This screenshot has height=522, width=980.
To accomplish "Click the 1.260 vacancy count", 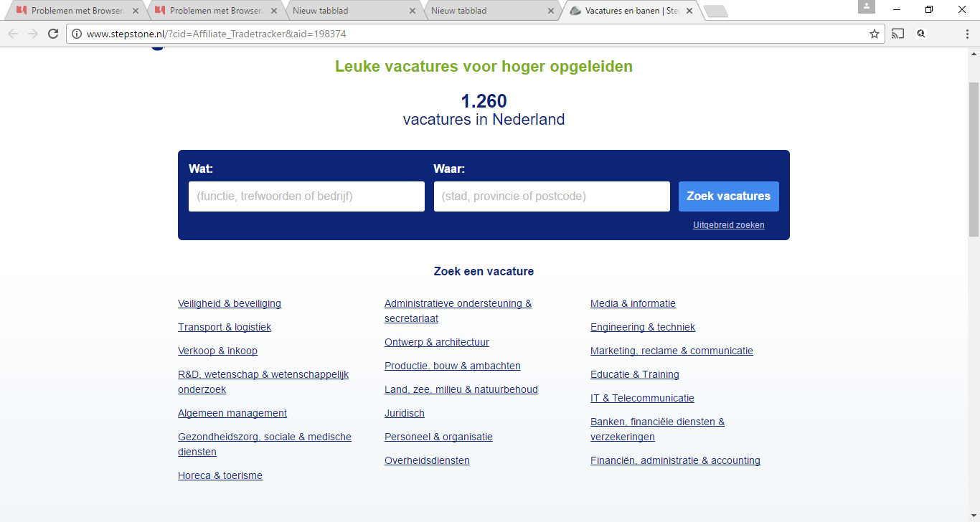I will 484,101.
